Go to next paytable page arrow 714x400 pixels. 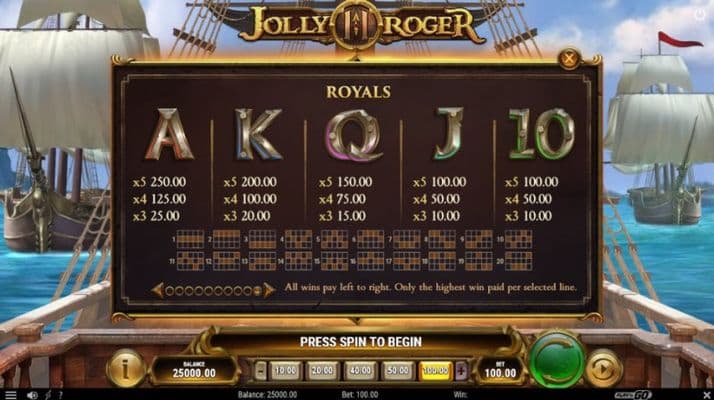point(269,290)
